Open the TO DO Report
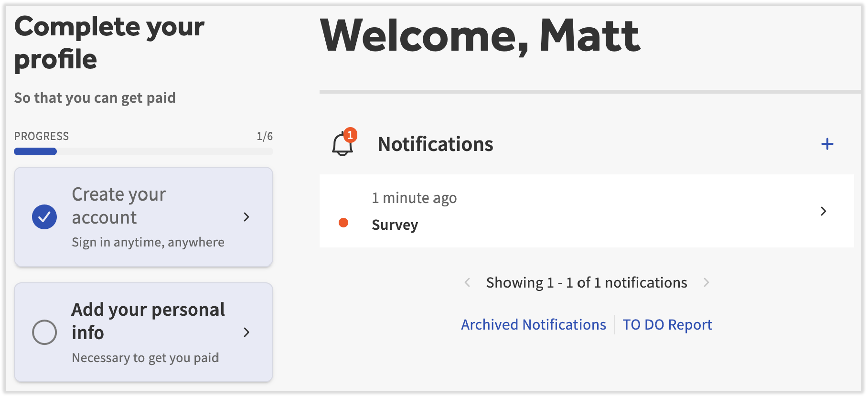868x398 pixels. (x=667, y=325)
